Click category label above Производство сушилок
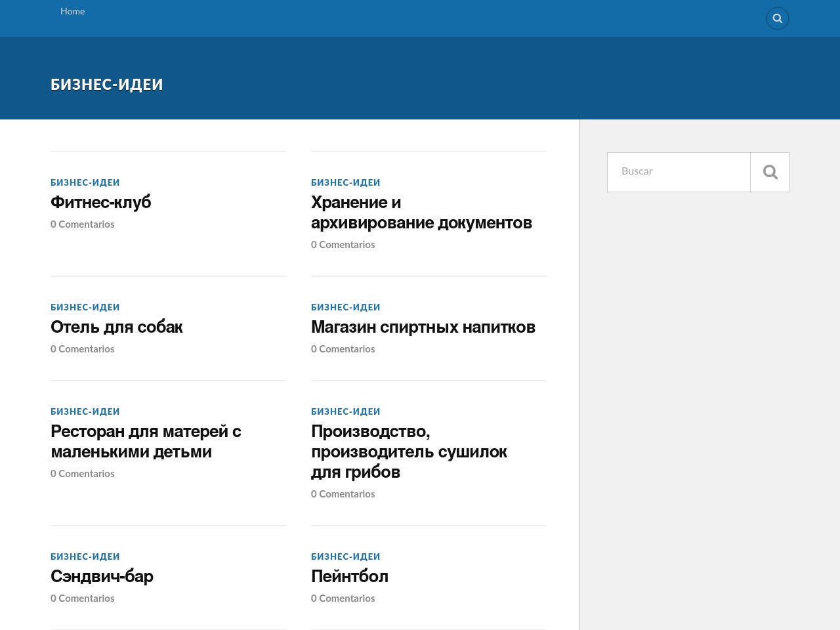This screenshot has width=840, height=630. tap(346, 411)
